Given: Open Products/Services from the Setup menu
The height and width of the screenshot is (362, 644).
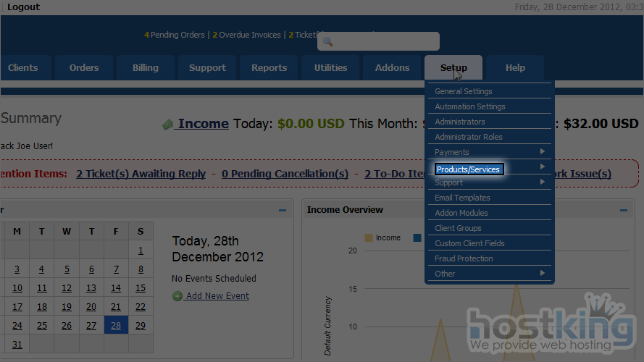Looking at the screenshot, I should [x=468, y=169].
